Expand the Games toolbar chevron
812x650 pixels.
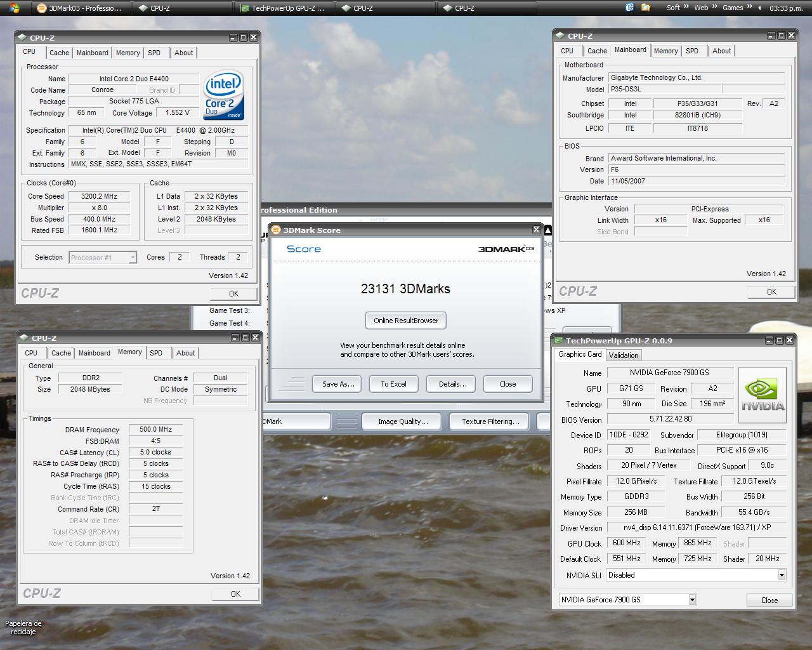tap(749, 8)
